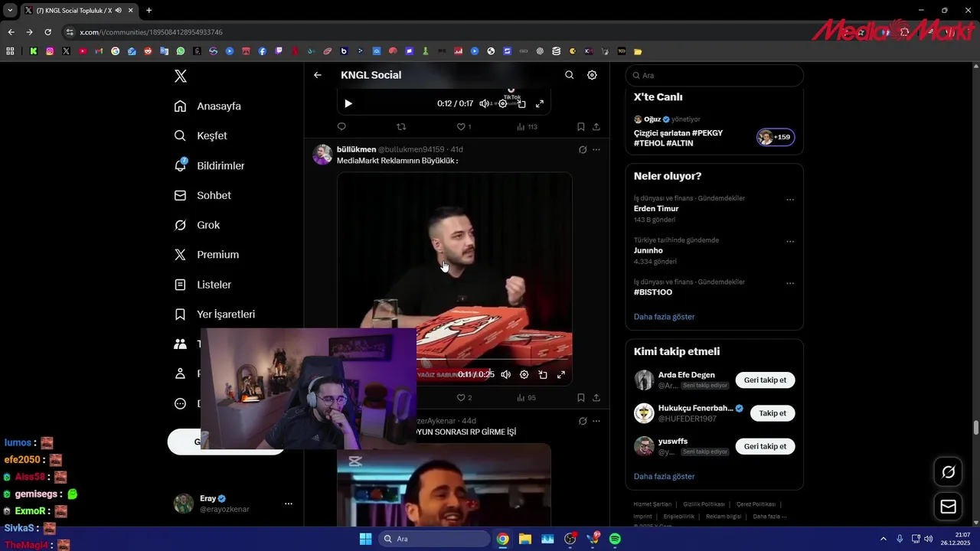Image resolution: width=980 pixels, height=551 pixels.
Task: View stats showing 113 views
Action: pyautogui.click(x=527, y=127)
